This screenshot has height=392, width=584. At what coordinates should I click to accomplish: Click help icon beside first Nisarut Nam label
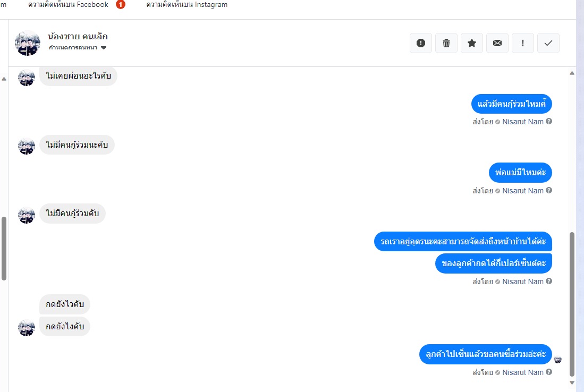pos(549,121)
